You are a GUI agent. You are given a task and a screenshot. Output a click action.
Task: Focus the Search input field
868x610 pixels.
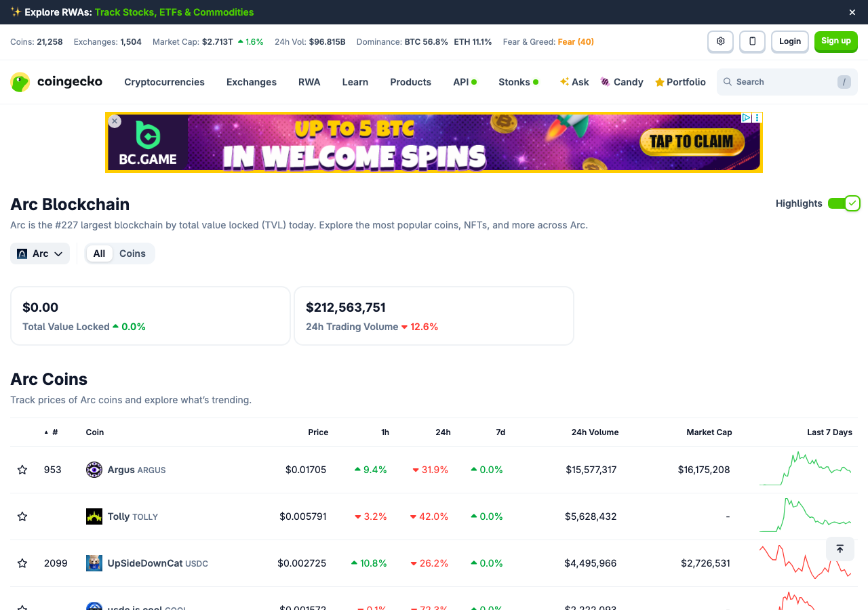click(x=787, y=82)
